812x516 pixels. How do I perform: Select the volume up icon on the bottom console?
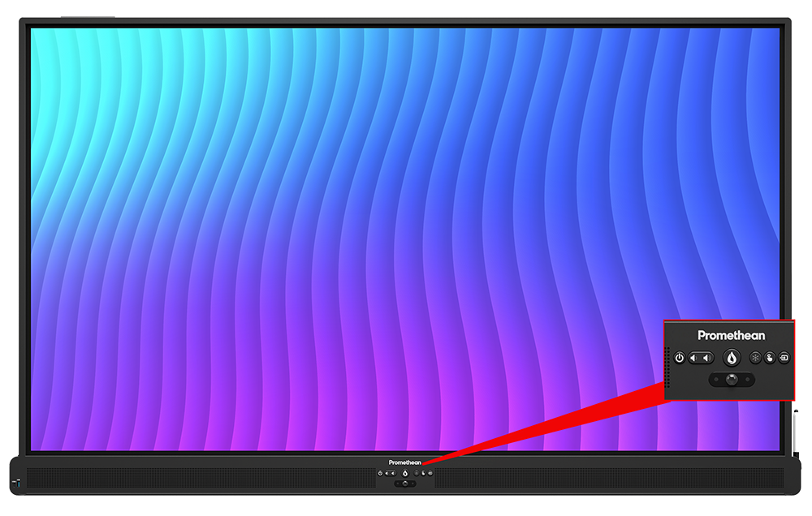(x=393, y=472)
